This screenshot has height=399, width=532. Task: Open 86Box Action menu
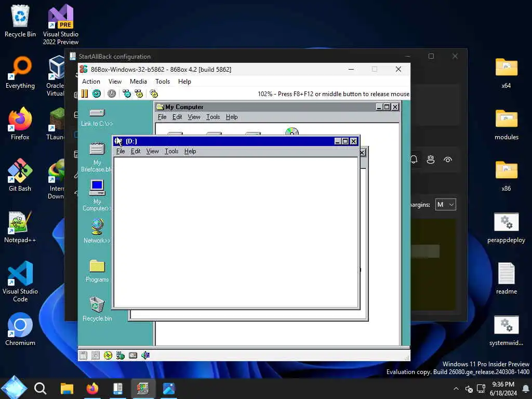tap(91, 82)
